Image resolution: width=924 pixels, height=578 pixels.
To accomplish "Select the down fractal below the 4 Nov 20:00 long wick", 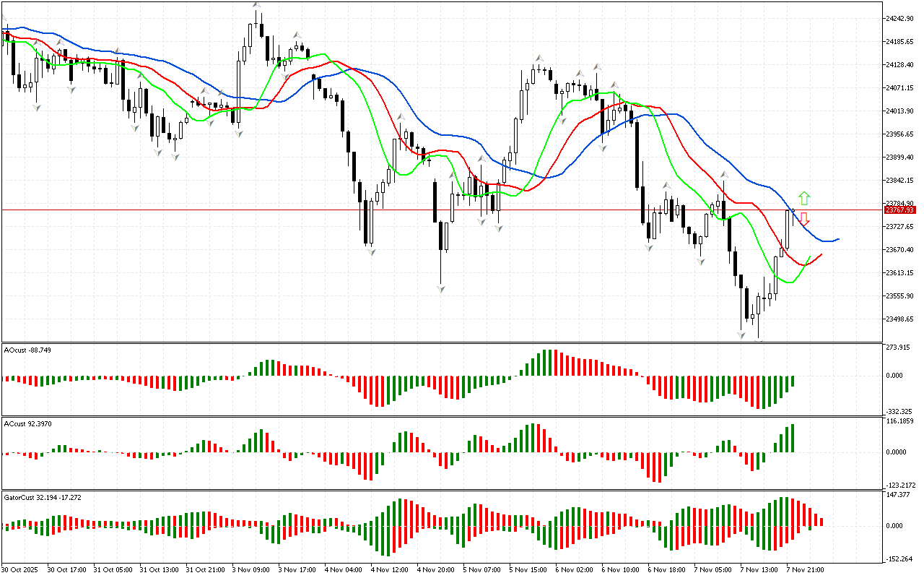I will (x=440, y=288).
